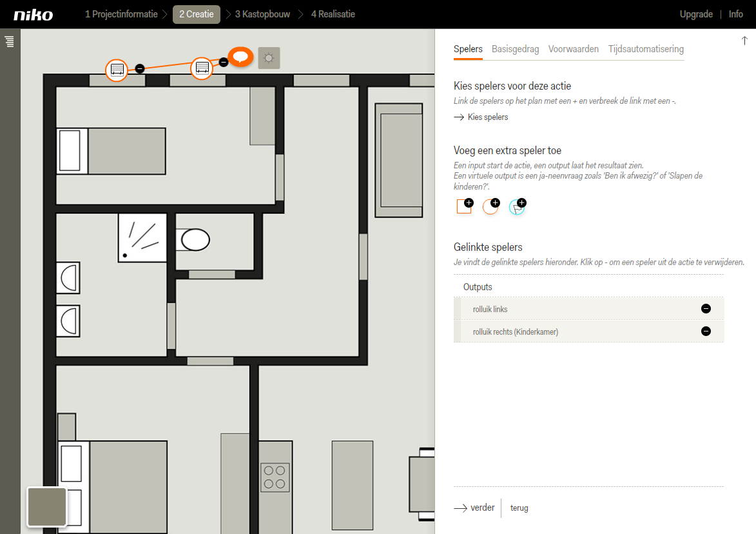Go to step 3 Kastopbouw

pyautogui.click(x=262, y=14)
